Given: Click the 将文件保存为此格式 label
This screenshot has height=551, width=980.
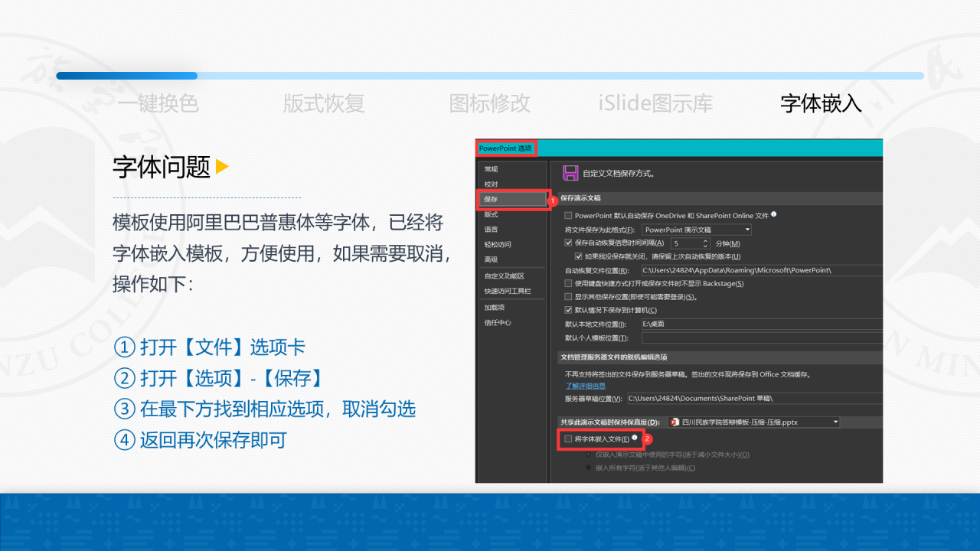Looking at the screenshot, I should pos(601,230).
